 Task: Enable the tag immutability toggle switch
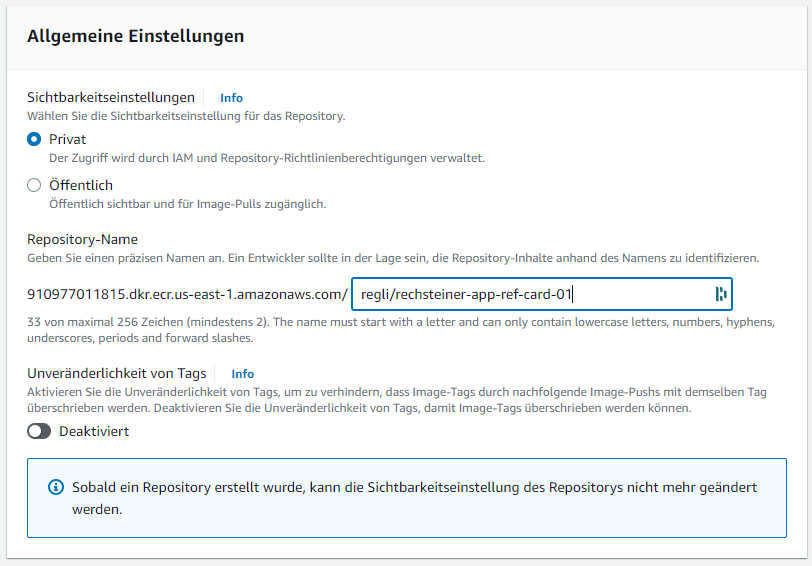click(x=39, y=432)
